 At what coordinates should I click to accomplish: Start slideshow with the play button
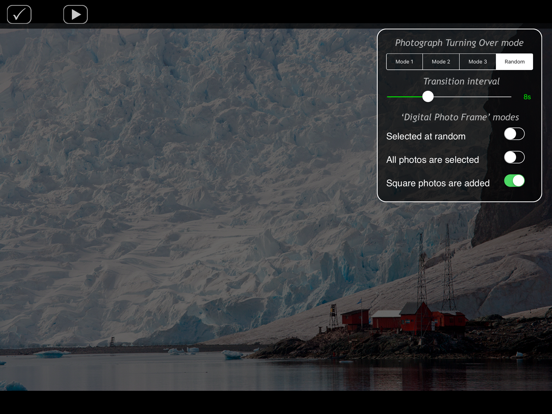point(75,14)
